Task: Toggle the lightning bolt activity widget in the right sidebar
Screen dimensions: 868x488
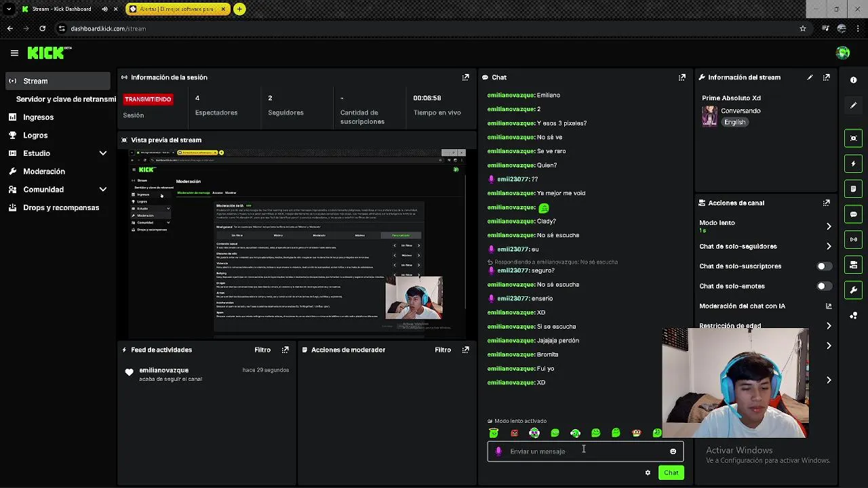Action: tap(853, 163)
